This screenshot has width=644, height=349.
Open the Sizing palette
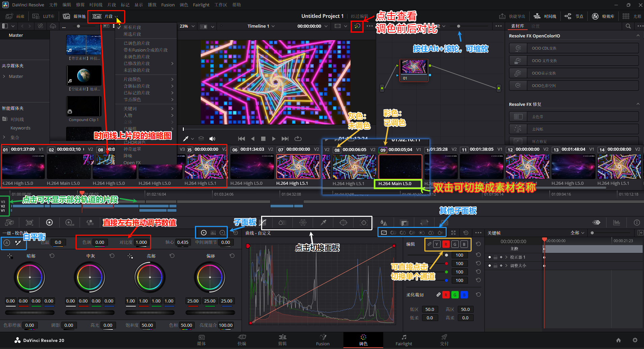point(424,223)
